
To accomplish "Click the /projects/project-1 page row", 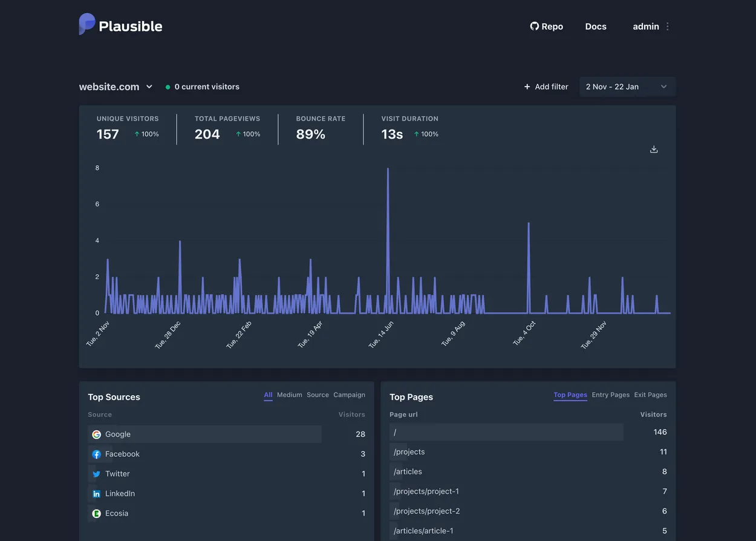I will pos(426,491).
